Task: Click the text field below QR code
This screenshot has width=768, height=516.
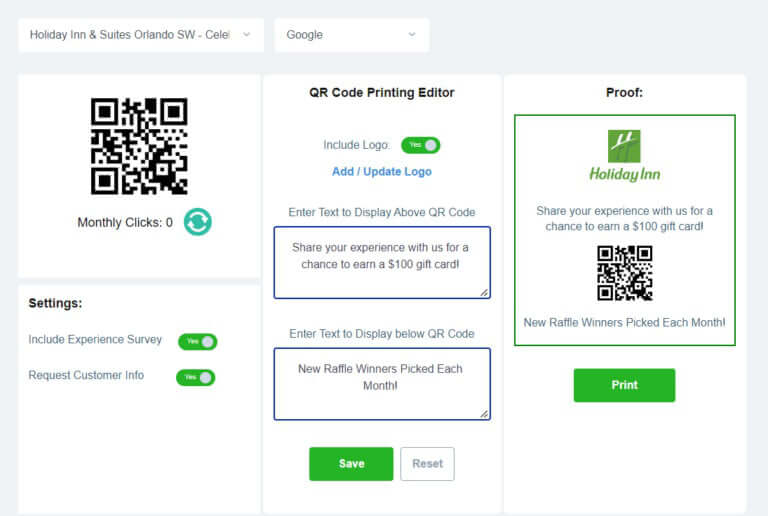Action: click(x=382, y=384)
